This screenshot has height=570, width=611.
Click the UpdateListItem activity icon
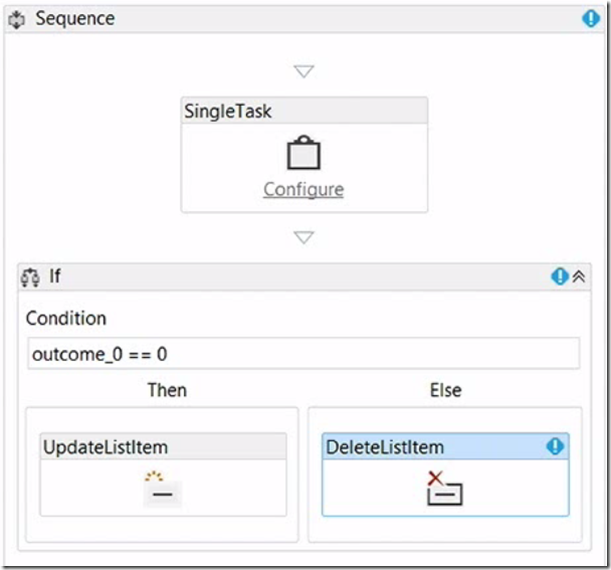[x=162, y=489]
